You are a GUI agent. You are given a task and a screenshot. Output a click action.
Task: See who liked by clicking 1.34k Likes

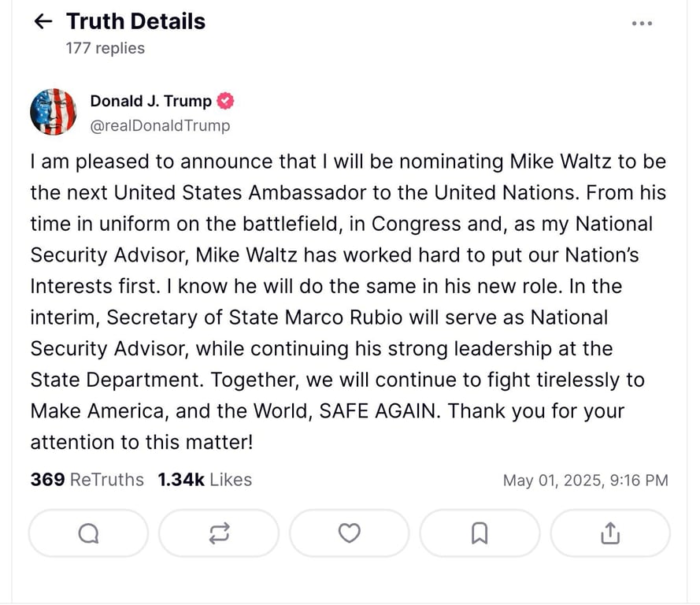[x=204, y=480]
